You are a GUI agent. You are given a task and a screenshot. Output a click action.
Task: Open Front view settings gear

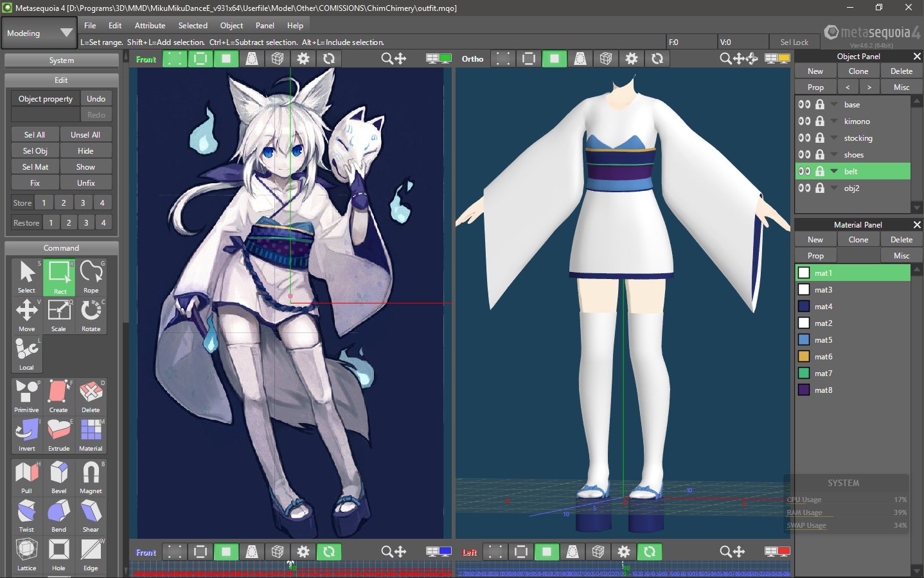click(x=303, y=59)
